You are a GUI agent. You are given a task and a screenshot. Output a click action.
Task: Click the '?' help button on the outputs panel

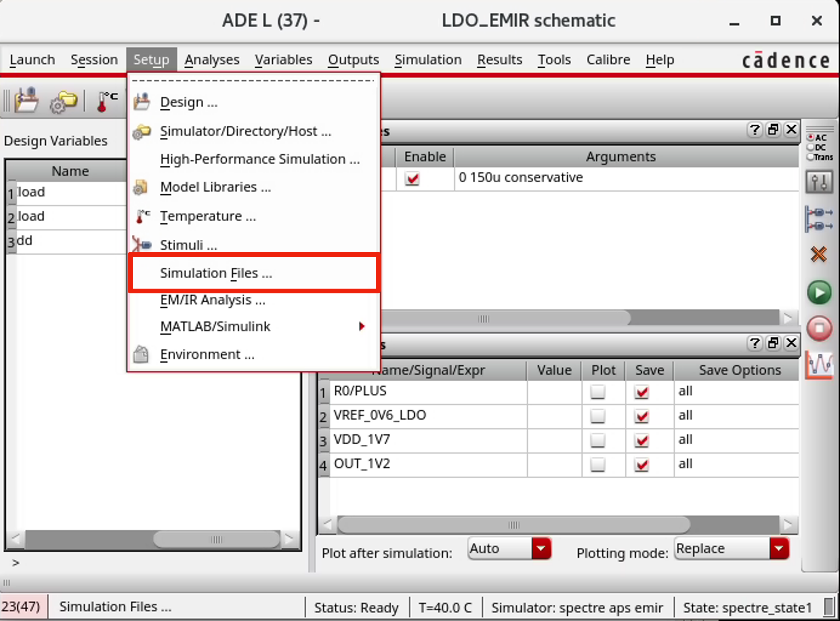[754, 343]
